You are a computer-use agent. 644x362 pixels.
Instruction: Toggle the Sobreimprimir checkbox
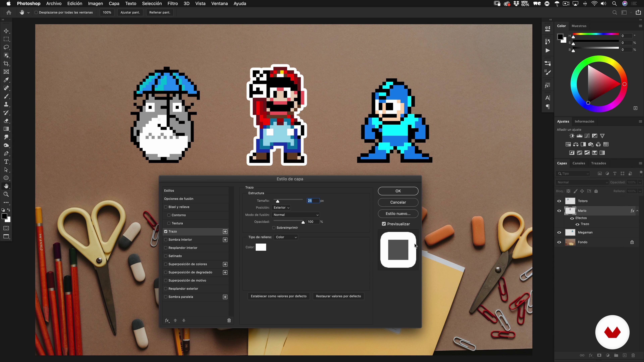click(x=274, y=228)
